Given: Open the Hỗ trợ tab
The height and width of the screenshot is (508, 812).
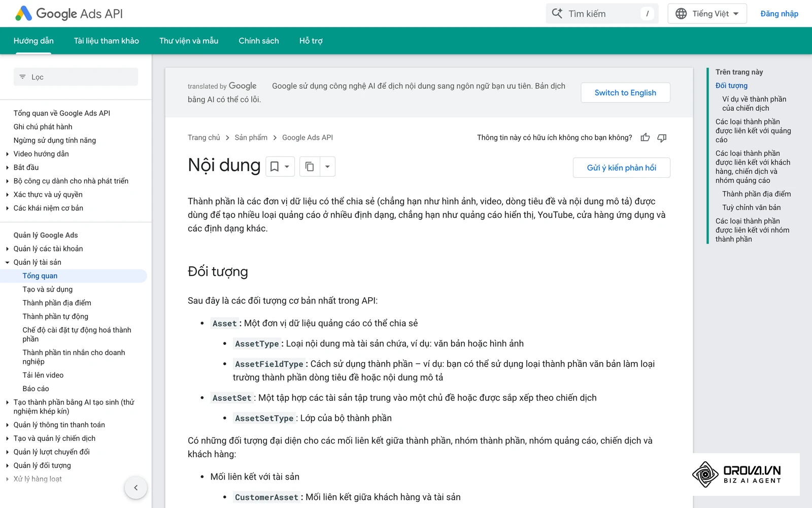Looking at the screenshot, I should pos(311,41).
